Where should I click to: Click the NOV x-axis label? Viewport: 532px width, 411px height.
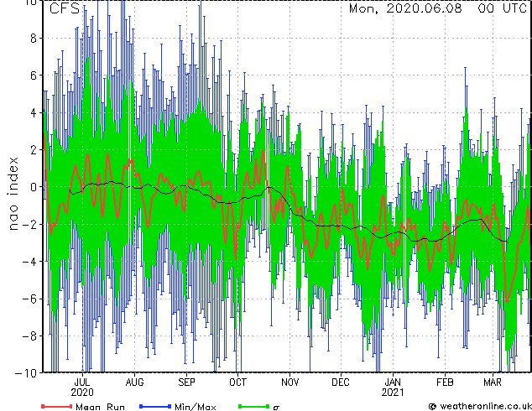[290, 382]
